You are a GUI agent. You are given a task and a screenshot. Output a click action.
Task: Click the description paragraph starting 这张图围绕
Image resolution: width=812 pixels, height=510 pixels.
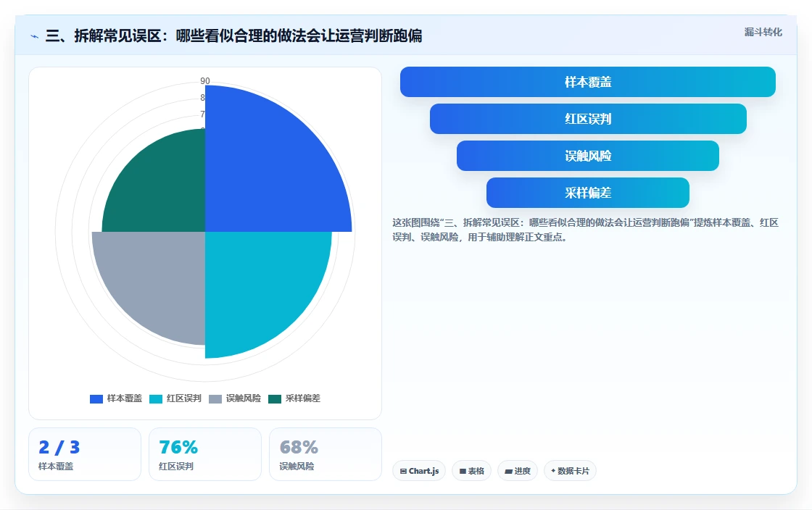[585, 230]
